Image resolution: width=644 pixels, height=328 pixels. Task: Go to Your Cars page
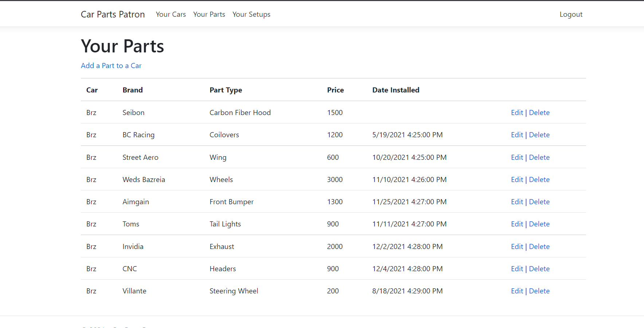[170, 14]
